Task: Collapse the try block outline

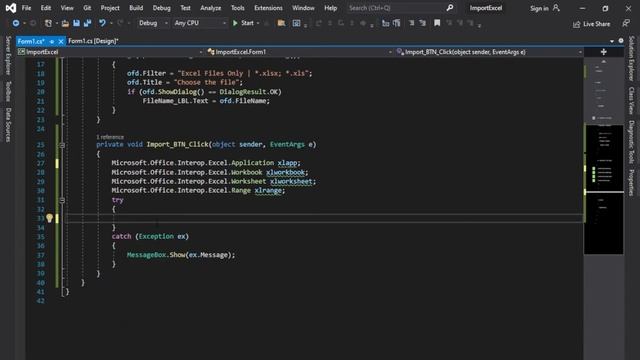Action: (62, 200)
